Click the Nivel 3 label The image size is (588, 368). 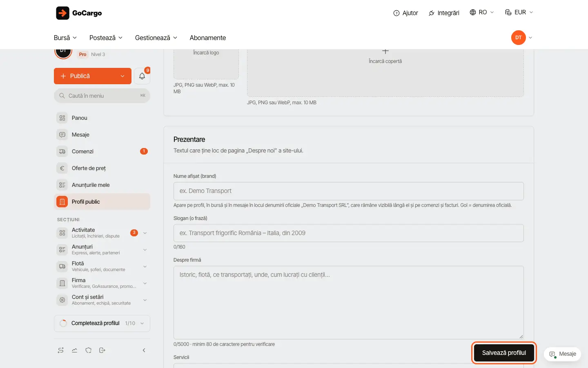98,54
